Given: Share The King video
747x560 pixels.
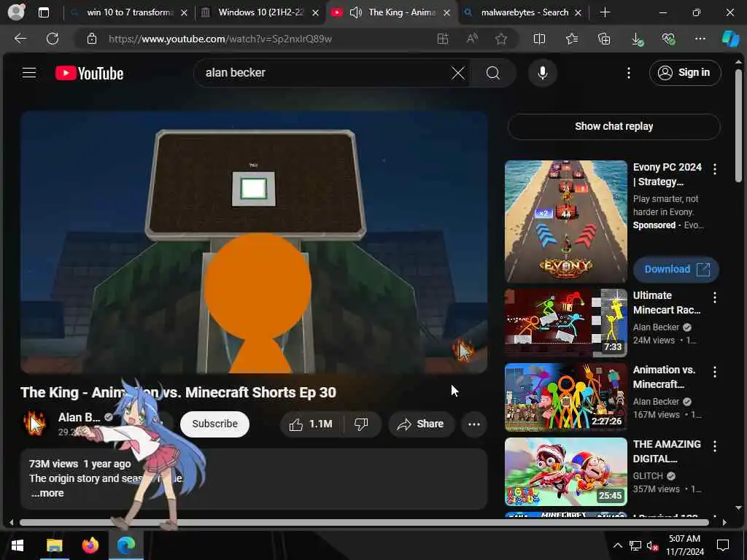Looking at the screenshot, I should coord(421,424).
